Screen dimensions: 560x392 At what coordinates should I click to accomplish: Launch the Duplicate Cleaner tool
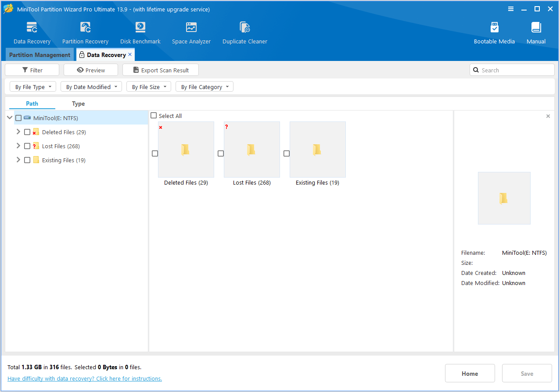[245, 28]
